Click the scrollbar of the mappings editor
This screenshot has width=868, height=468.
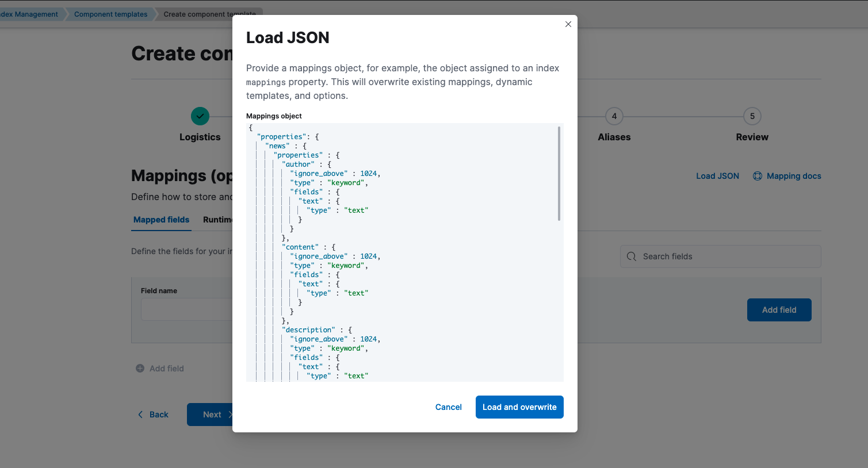tap(559, 172)
